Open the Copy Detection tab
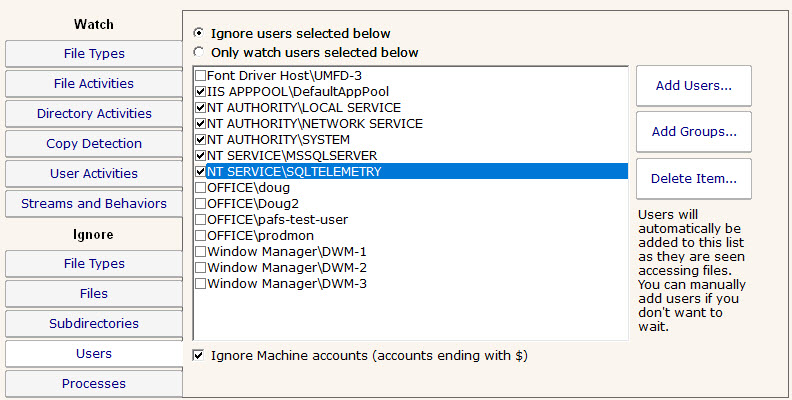 click(x=94, y=144)
